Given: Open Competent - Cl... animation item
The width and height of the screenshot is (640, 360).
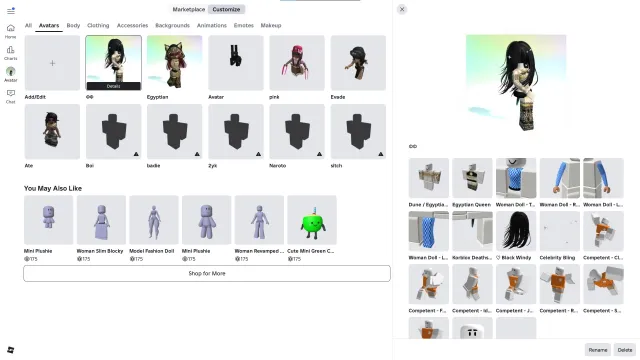Looking at the screenshot, I should [x=603, y=231].
